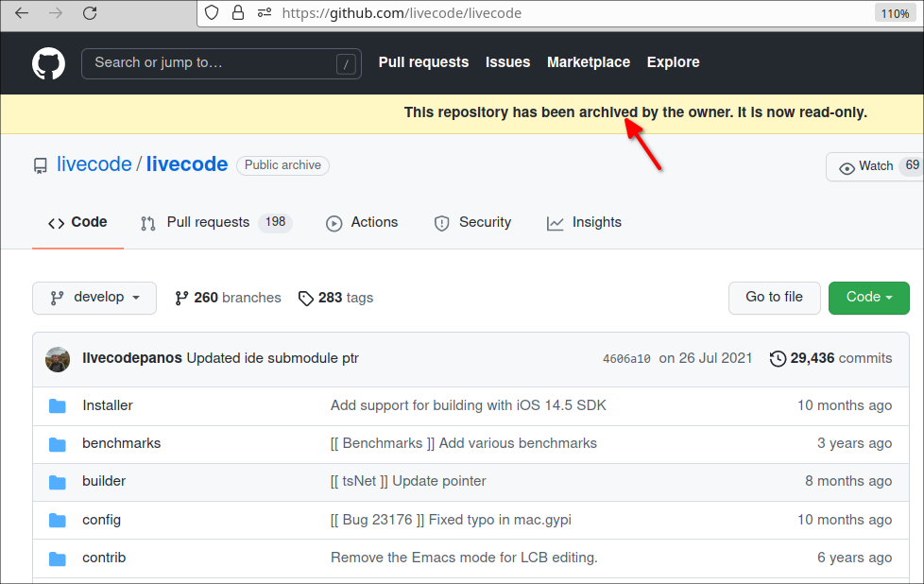Open the develop branch selector dropdown
Image resolution: width=924 pixels, height=584 pixels.
click(x=94, y=298)
